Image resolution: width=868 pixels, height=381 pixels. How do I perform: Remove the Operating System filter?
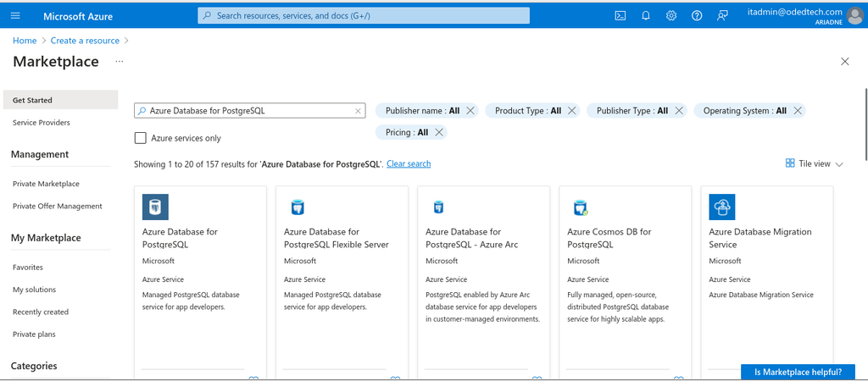798,111
